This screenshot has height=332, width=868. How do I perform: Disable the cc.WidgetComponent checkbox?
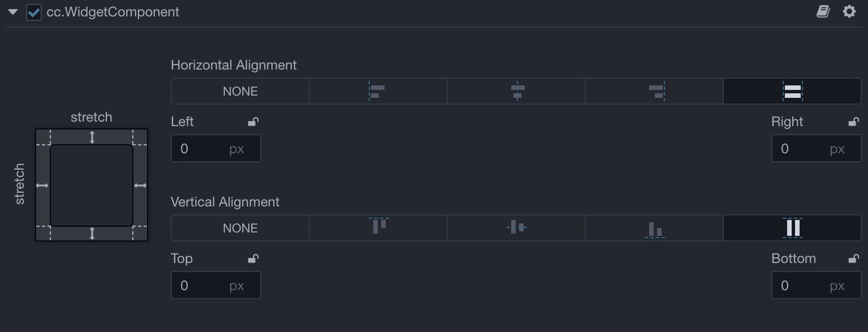point(34,12)
